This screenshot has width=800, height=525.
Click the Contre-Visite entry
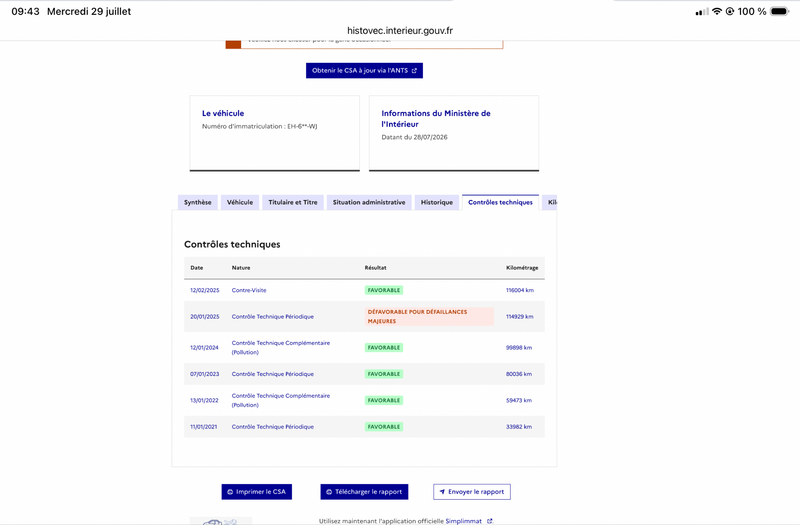(249, 290)
